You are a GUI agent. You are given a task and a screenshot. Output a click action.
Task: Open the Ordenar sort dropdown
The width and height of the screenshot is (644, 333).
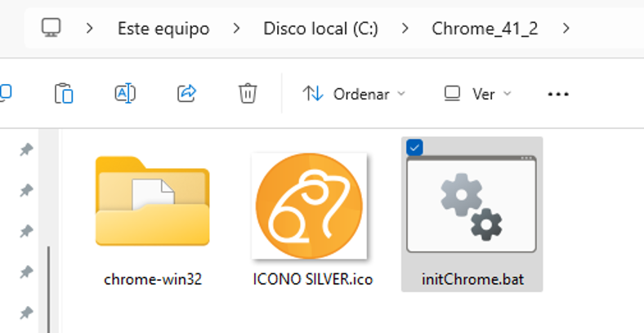(354, 94)
